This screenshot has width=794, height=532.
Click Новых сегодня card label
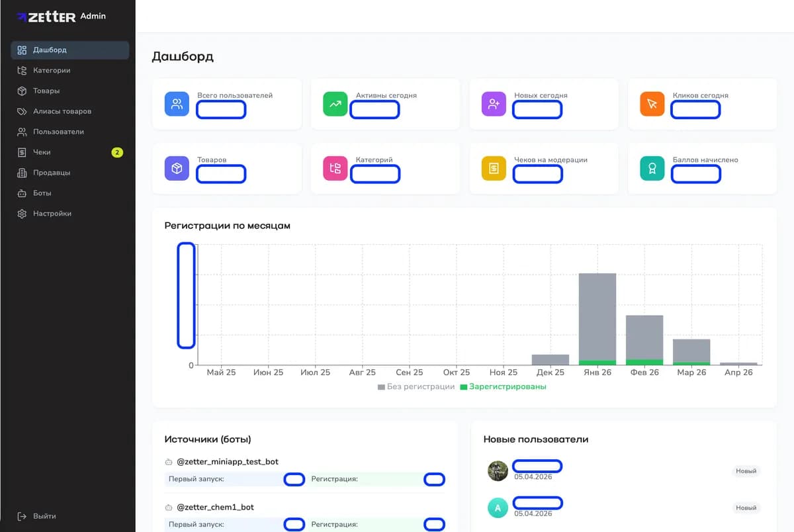541,95
